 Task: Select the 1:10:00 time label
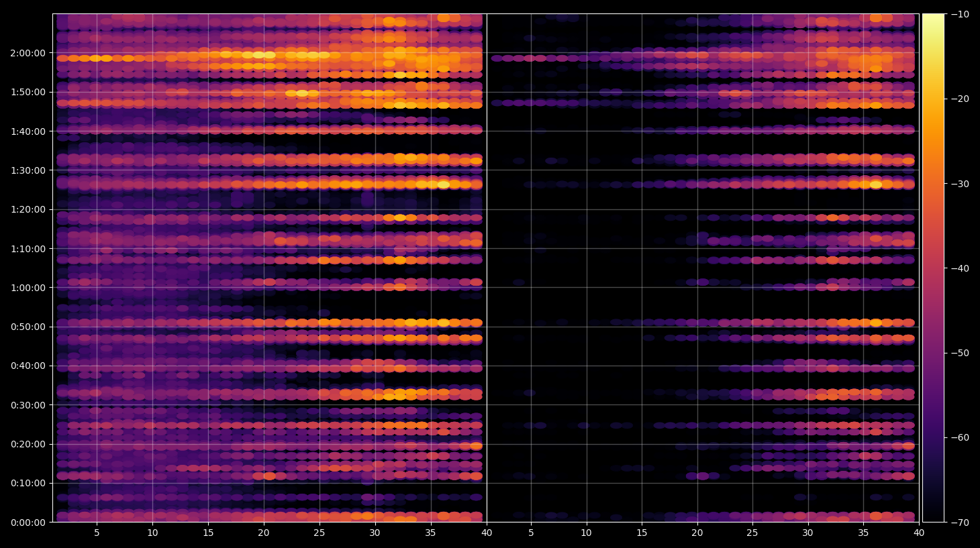click(x=28, y=249)
